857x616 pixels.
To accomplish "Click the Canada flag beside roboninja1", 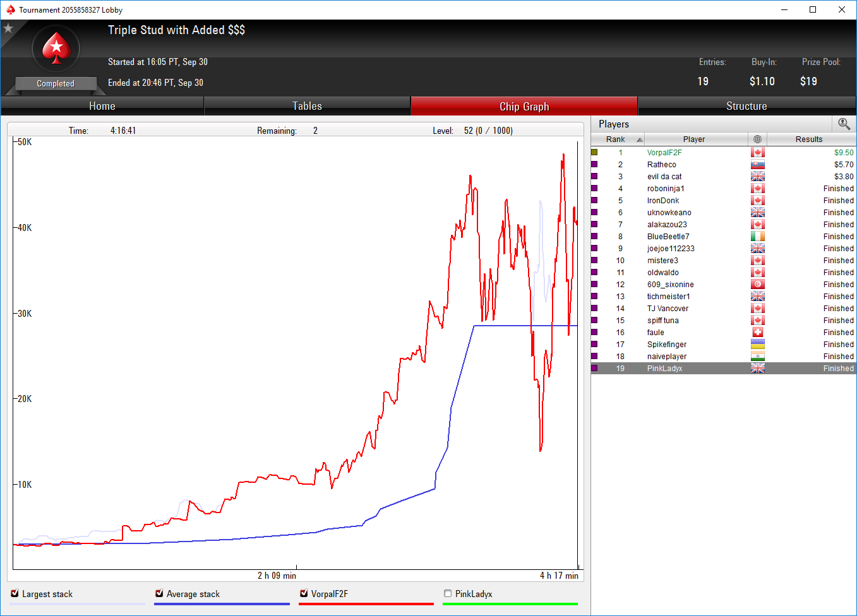I will tap(758, 188).
